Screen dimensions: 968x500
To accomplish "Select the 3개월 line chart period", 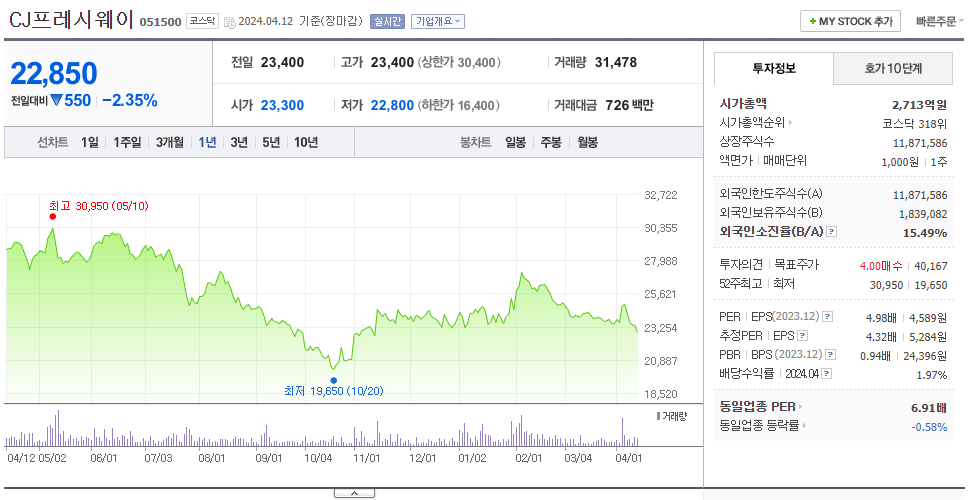I will [170, 143].
